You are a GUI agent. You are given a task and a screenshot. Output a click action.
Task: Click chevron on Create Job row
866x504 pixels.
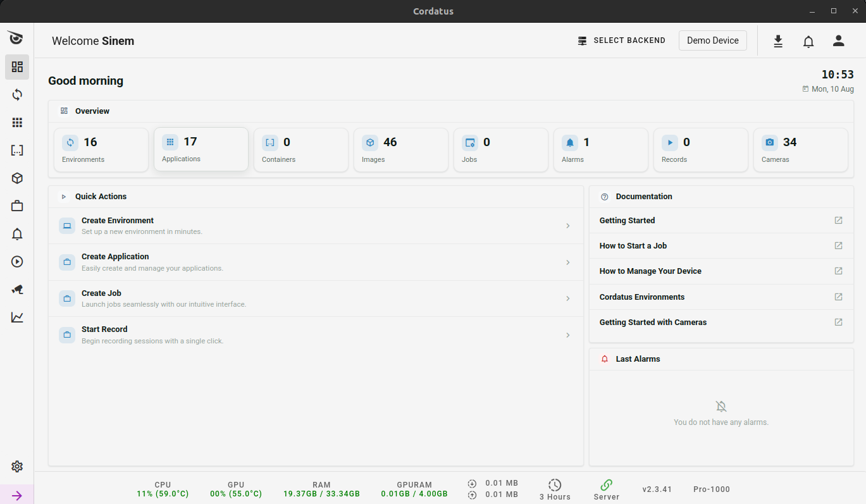[x=568, y=298]
